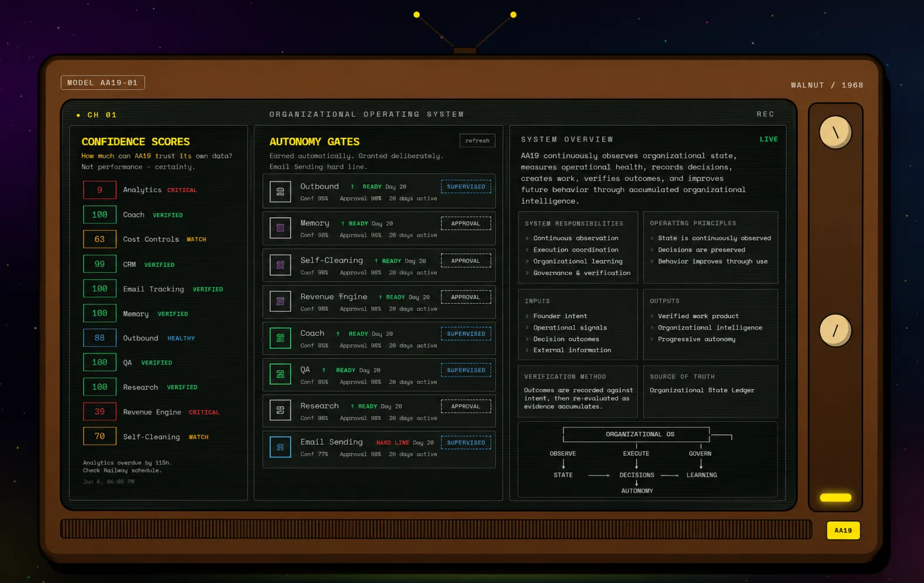
Task: Select Outbound score box showing 88
Action: click(100, 338)
